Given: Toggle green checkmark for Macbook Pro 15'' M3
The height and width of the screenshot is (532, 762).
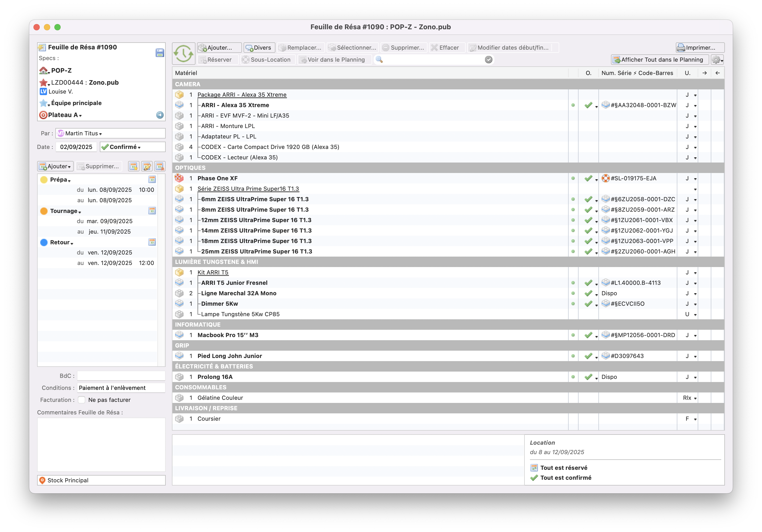Looking at the screenshot, I should click(x=588, y=335).
